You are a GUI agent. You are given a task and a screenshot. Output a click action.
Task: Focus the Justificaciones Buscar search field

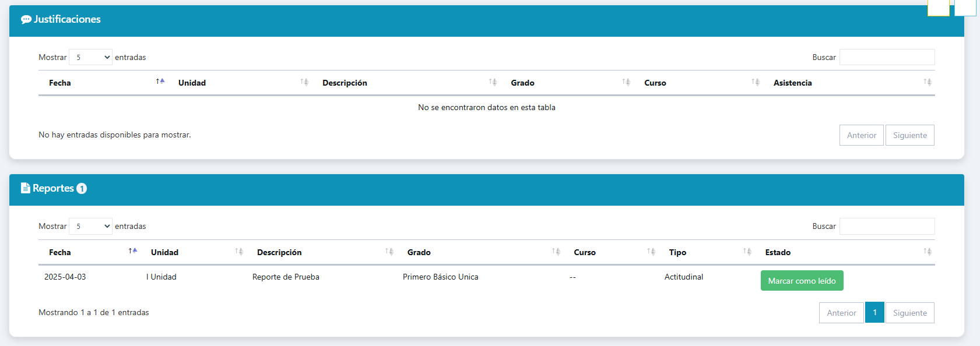point(887,57)
